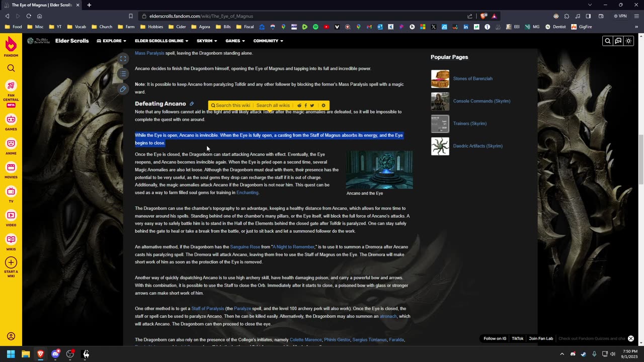644x362 pixels.
Task: Share the selected text on Facebook
Action: (x=305, y=106)
